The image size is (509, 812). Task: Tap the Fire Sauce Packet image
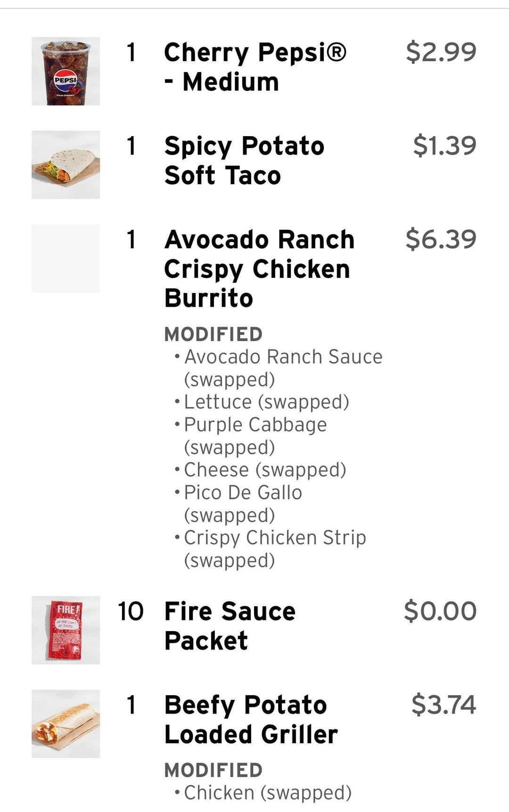tap(66, 630)
